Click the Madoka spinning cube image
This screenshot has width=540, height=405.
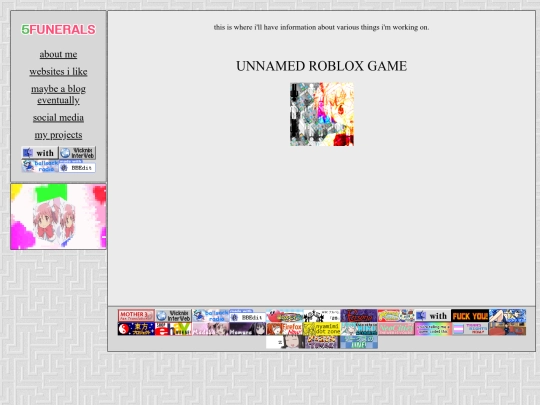click(x=58, y=217)
